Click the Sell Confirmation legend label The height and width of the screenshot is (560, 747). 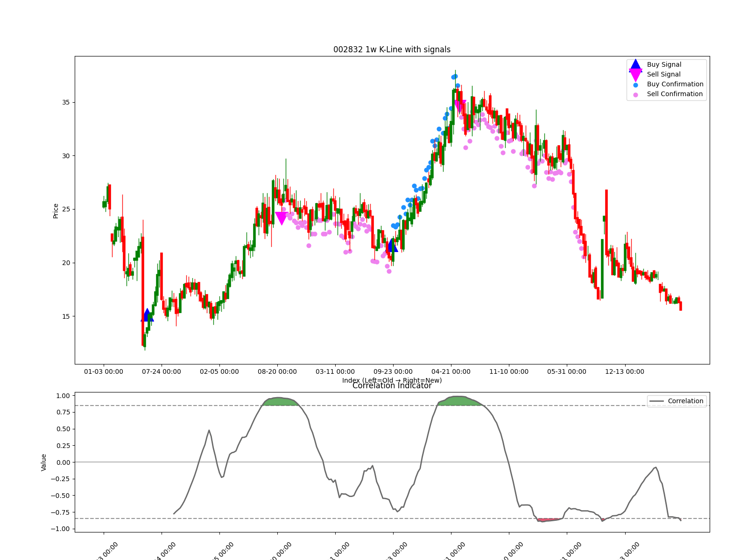675,94
